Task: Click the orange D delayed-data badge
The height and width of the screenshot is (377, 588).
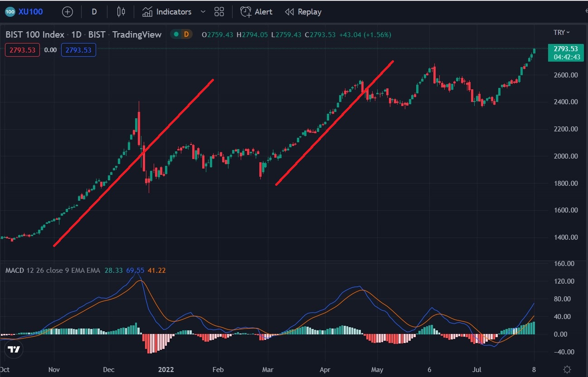Action: [185, 34]
